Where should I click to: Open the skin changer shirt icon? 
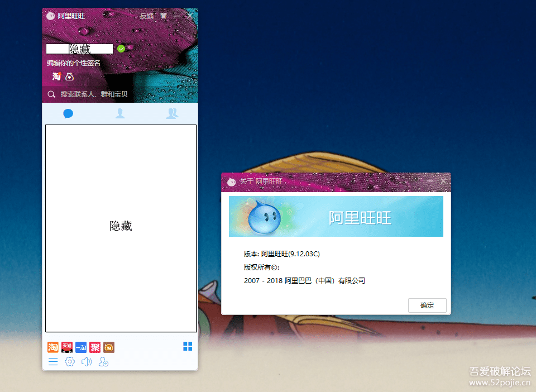point(164,16)
